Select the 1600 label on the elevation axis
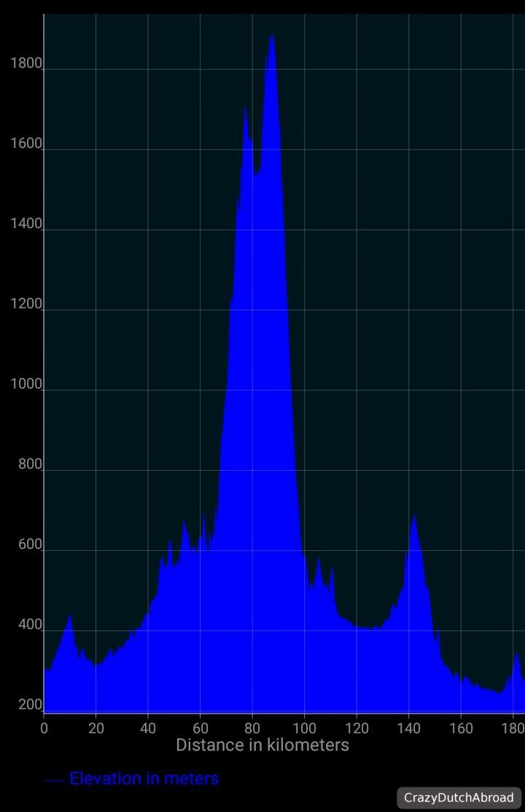The height and width of the screenshot is (812, 525). point(26,144)
